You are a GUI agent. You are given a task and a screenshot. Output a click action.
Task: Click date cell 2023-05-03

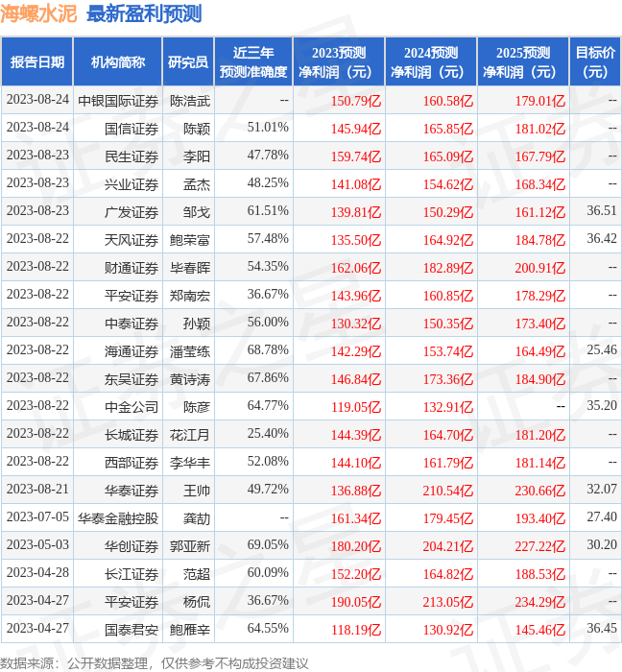[37, 545]
